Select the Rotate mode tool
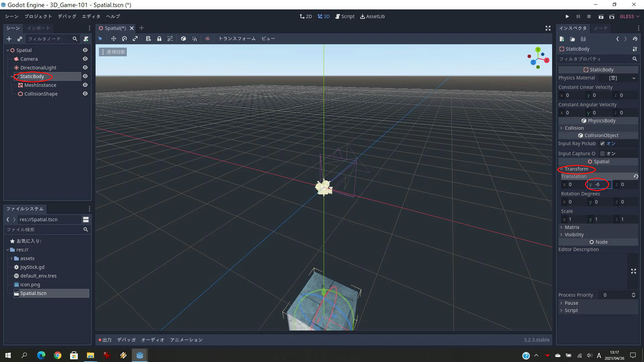 click(124, 39)
